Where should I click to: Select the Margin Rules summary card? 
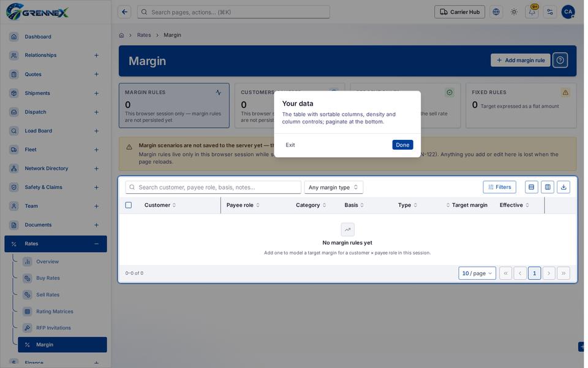(174, 105)
